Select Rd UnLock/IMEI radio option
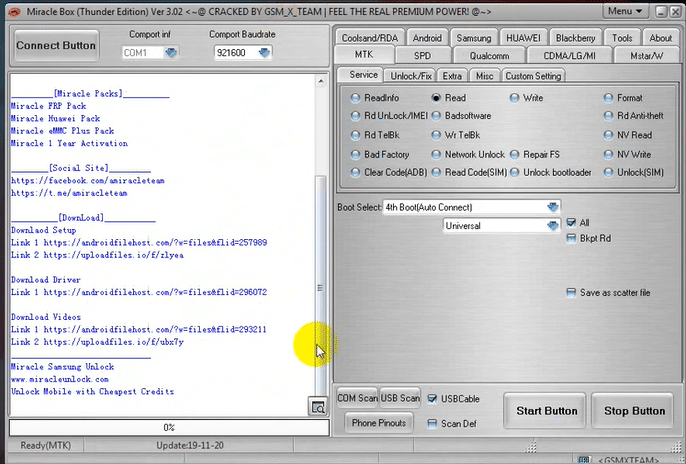Image resolution: width=686 pixels, height=464 pixels. [355, 116]
